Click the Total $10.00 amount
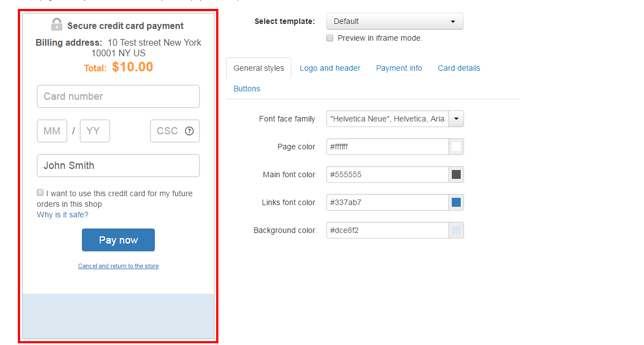The image size is (644, 345). (118, 67)
